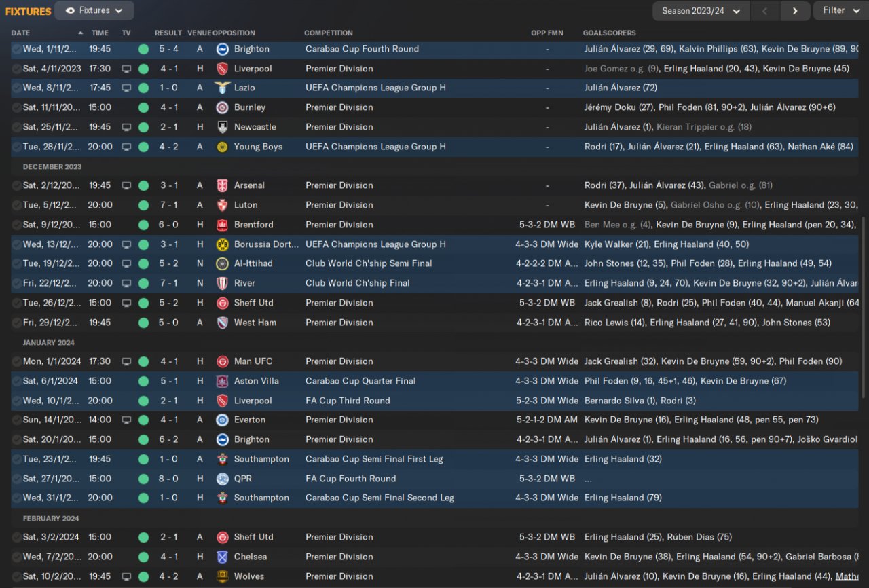
Task: Click the OPP FMN column header
Action: 547,33
